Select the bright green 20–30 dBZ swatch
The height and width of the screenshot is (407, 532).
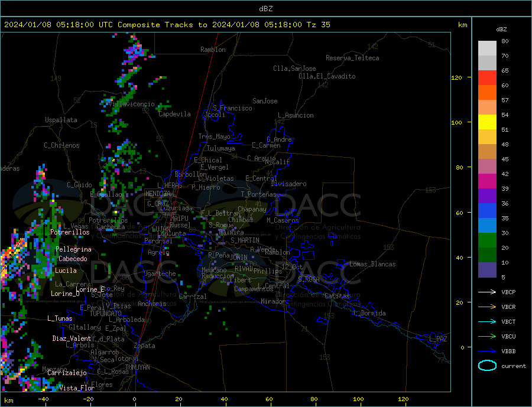click(487, 240)
